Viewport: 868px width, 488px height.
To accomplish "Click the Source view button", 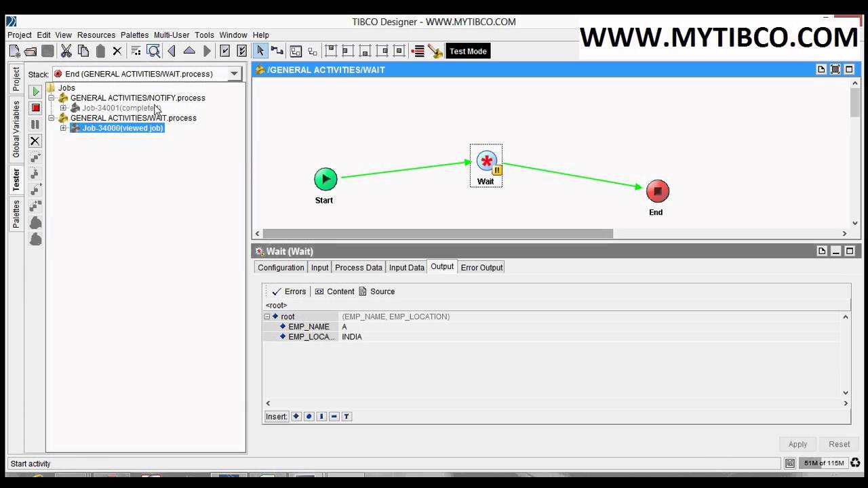I will coord(376,291).
